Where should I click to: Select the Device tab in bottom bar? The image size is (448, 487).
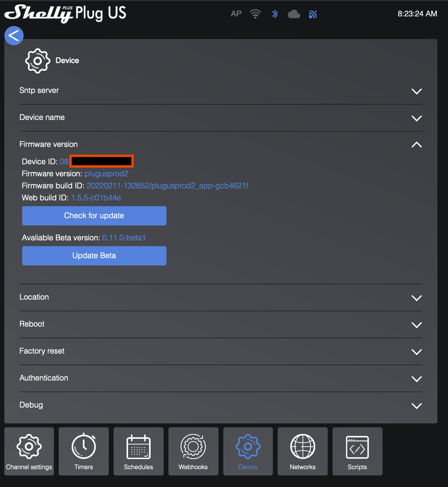248,451
